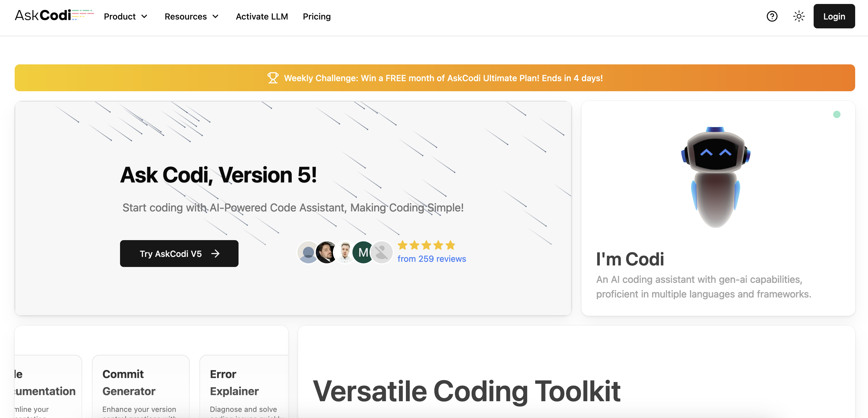The image size is (868, 418).
Task: Click the Try AskCodi V5 button
Action: (x=179, y=254)
